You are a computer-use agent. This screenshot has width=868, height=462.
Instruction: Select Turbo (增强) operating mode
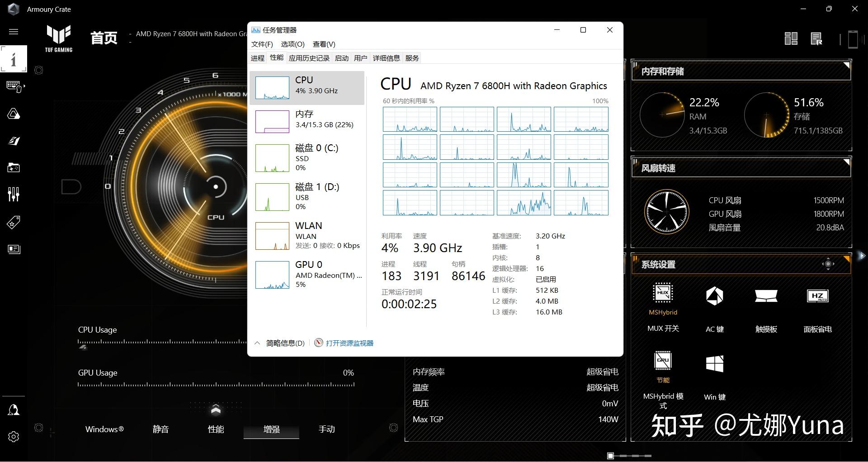pyautogui.click(x=271, y=429)
